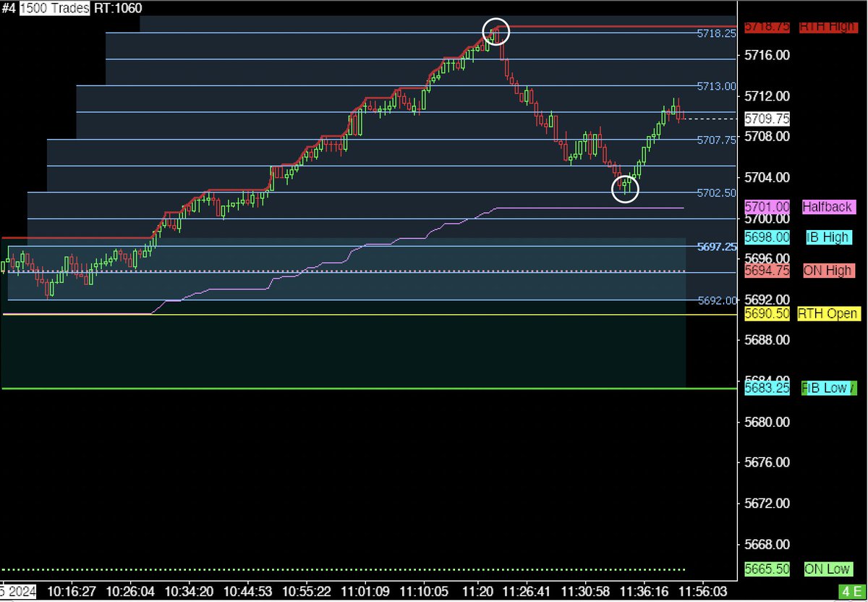Click the green '4 E' badge

852,592
